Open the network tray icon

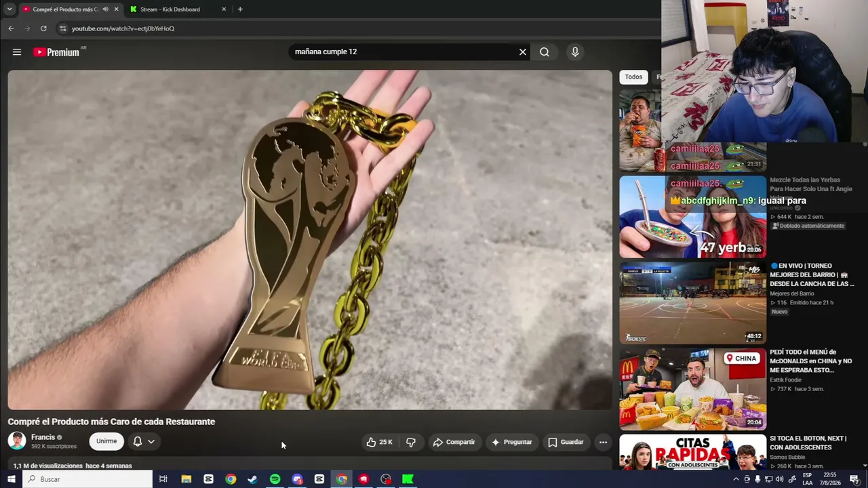coord(769,479)
